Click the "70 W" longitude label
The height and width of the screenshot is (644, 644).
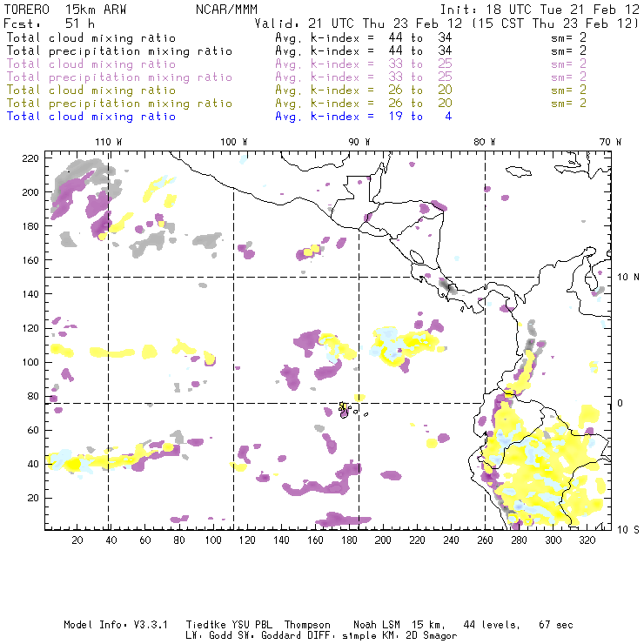click(610, 142)
